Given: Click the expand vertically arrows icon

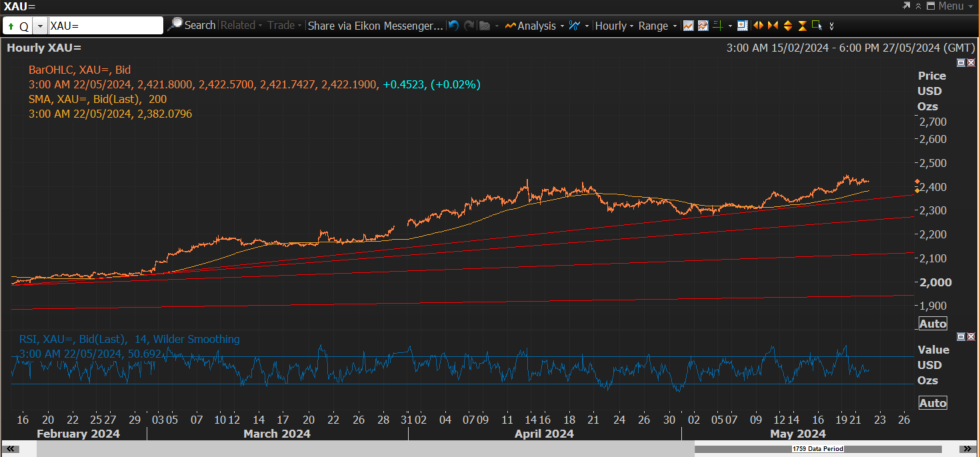Looking at the screenshot, I should (788, 26).
